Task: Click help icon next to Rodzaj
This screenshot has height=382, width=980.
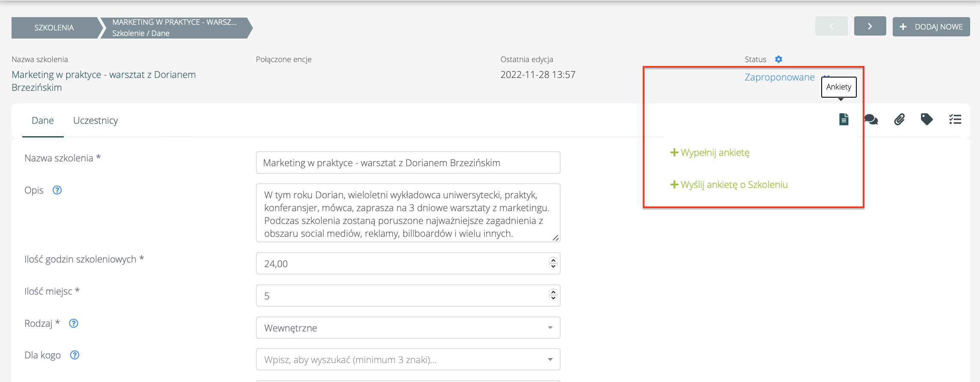Action: coord(74,323)
